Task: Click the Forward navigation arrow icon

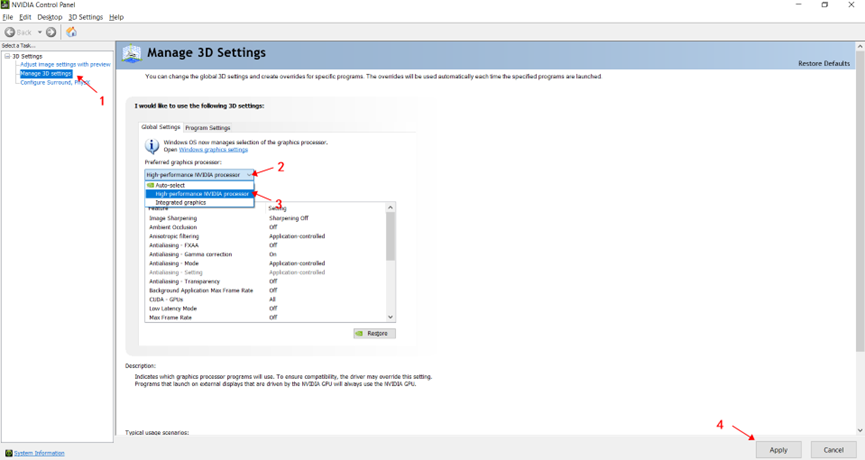Action: (51, 32)
